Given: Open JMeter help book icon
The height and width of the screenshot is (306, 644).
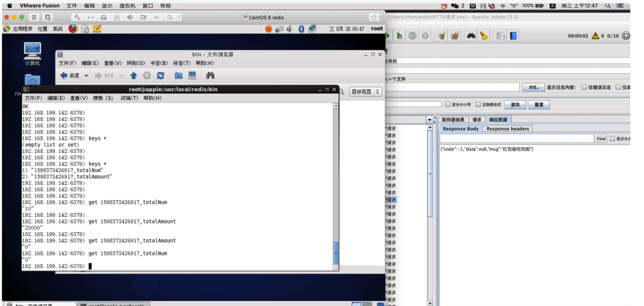Looking at the screenshot, I should coord(513,36).
